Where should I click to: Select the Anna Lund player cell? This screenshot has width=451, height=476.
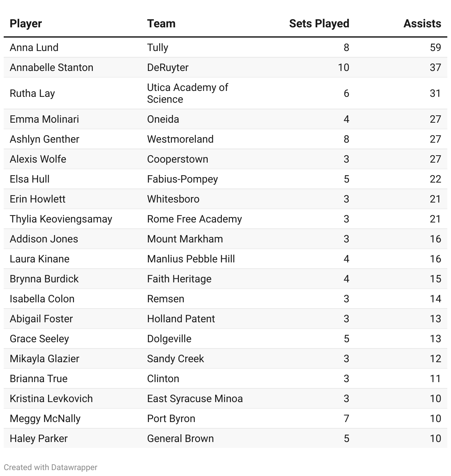tap(34, 47)
